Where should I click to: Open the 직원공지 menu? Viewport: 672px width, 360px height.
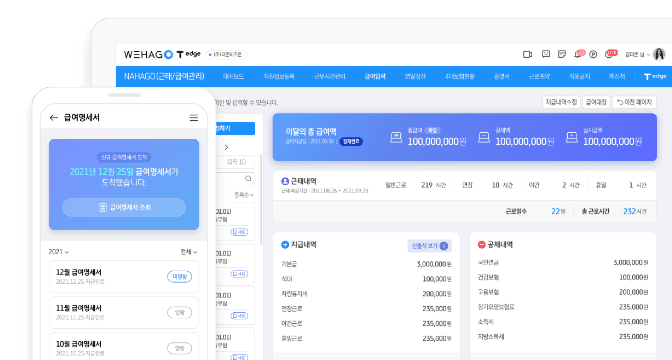(579, 76)
